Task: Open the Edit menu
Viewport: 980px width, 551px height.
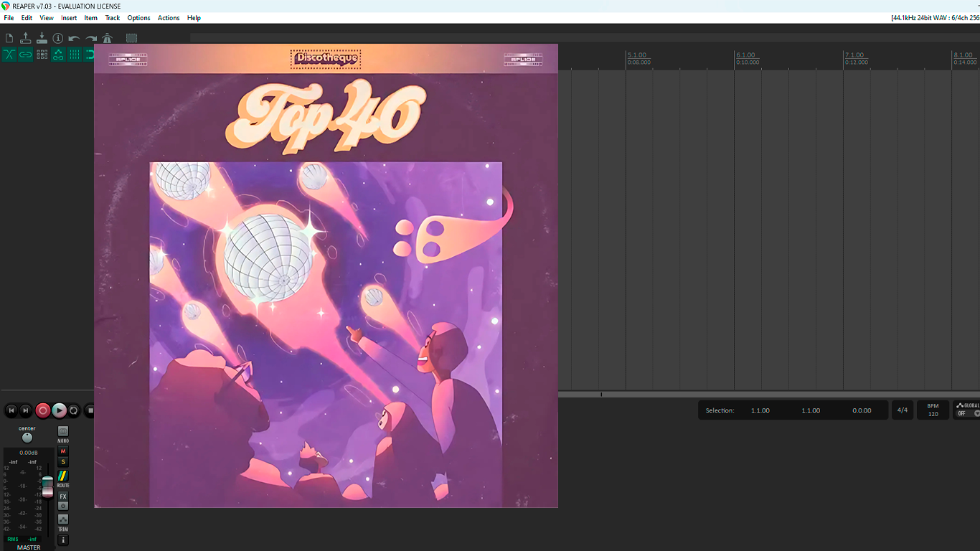Action: (x=27, y=18)
